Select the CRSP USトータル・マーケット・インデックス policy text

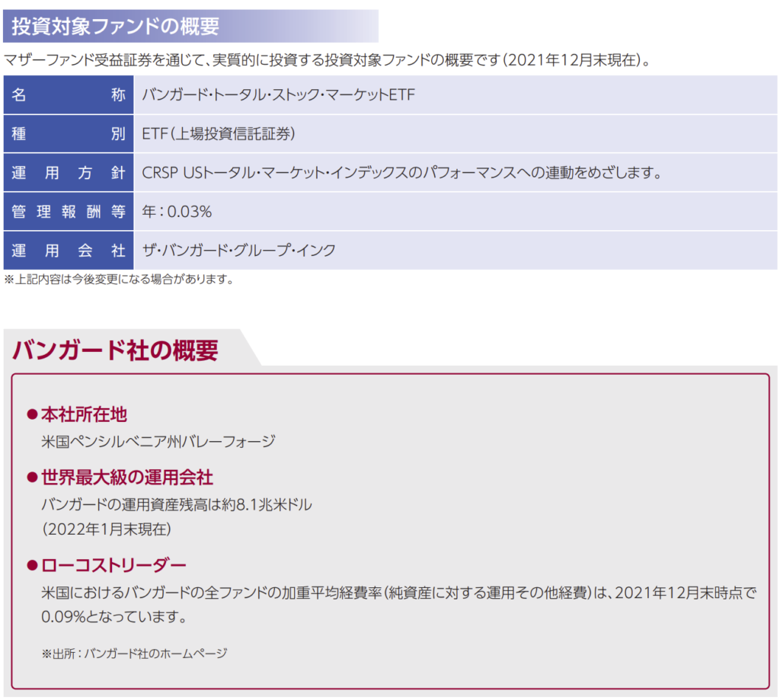click(x=401, y=173)
